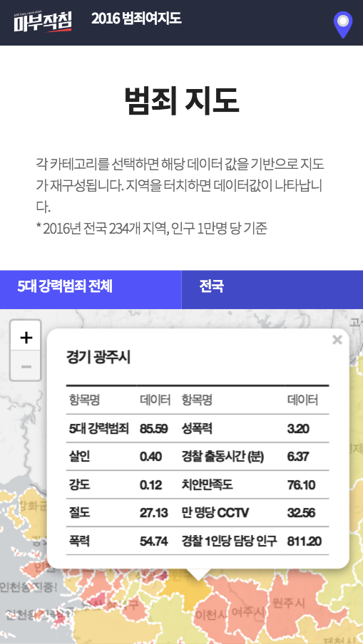363x644 pixels.
Task: Select the 여주시 region on map
Action: tap(247, 612)
